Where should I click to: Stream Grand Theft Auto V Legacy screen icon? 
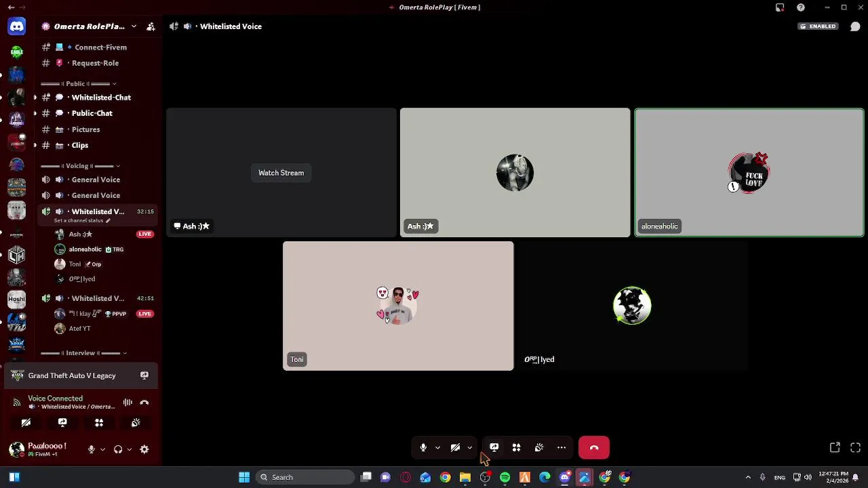point(144,375)
